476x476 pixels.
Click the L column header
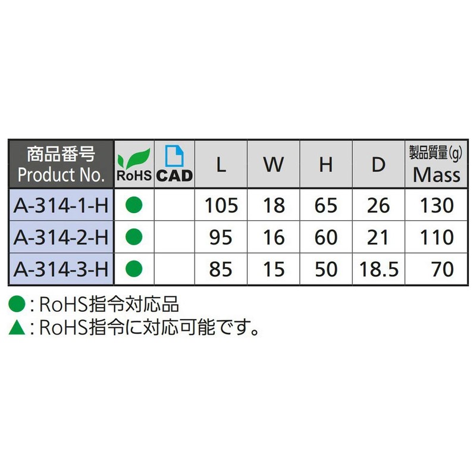tap(221, 165)
